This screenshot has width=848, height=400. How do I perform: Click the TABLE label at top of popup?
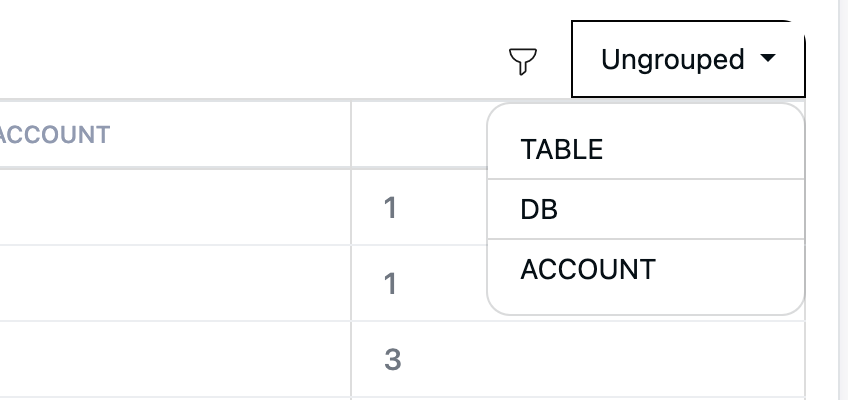tap(561, 149)
